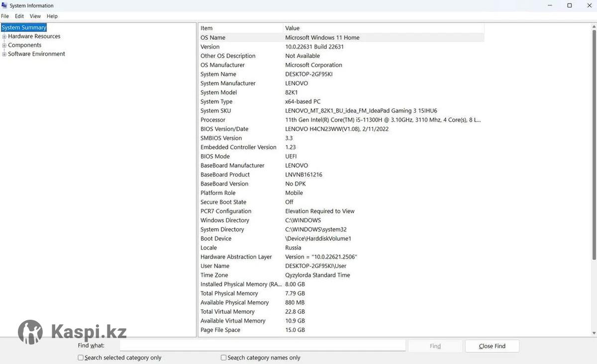Image resolution: width=597 pixels, height=364 pixels.
Task: Select the Total Physical Memory row
Action: coord(341,293)
